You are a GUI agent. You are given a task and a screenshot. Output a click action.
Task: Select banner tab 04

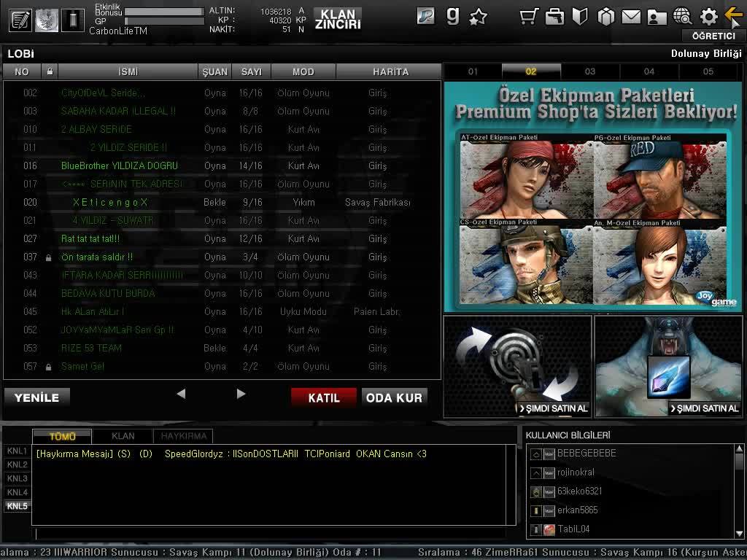point(649,71)
